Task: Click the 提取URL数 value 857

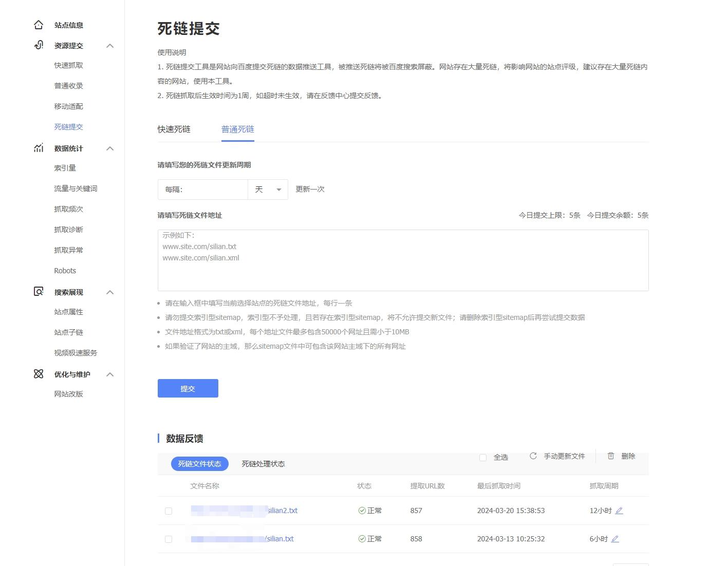Action: pyautogui.click(x=416, y=511)
